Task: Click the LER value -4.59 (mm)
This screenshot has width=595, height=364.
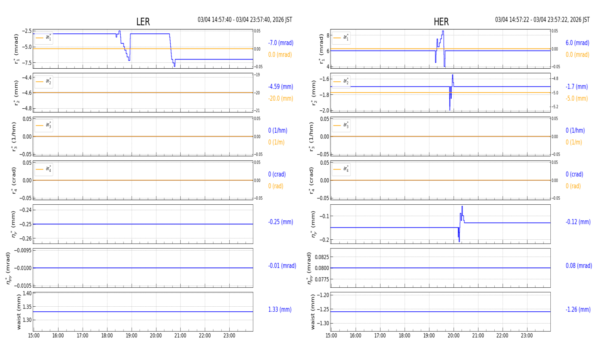Action: coord(281,87)
